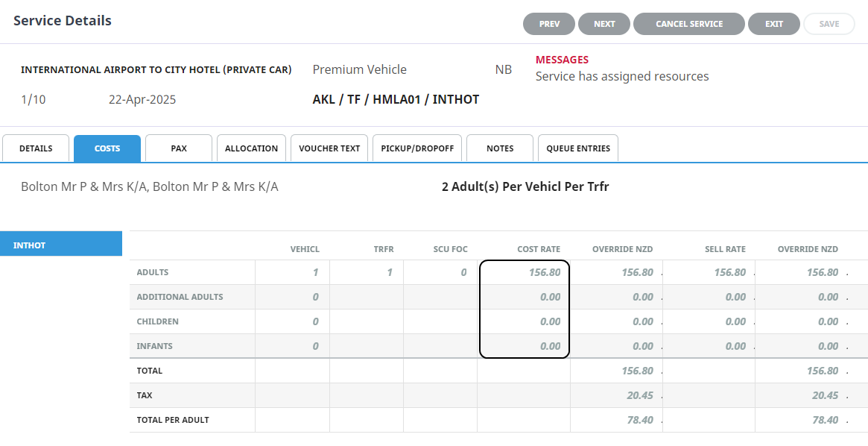Select the Children cost rate cell
This screenshot has width=868, height=446.
(525, 321)
